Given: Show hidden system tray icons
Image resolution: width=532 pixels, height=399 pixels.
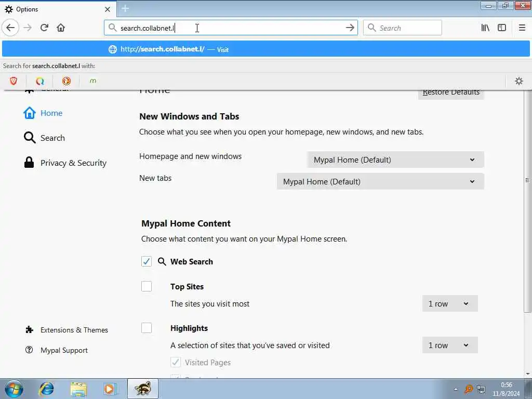Looking at the screenshot, I should [x=456, y=389].
